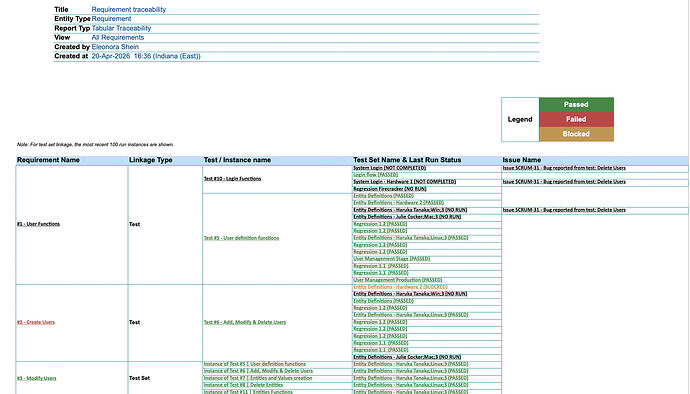
Task: Open 'Instance of Test #6 | Add, Modify & Delete Users'
Action: [x=258, y=371]
